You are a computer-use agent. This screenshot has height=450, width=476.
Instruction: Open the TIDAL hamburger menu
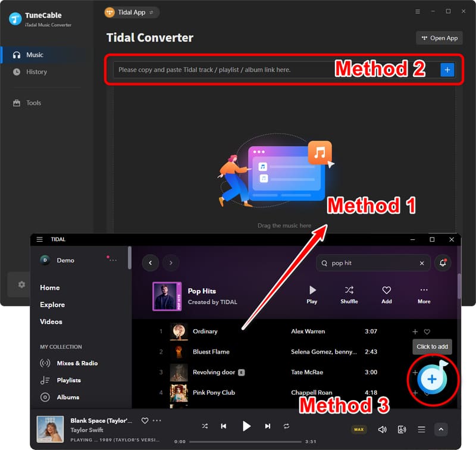[39, 239]
